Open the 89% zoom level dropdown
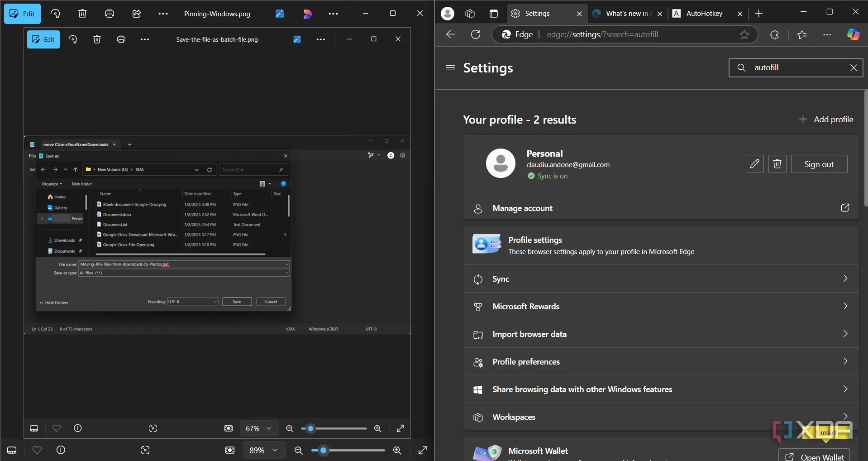The image size is (868, 461). [x=263, y=450]
